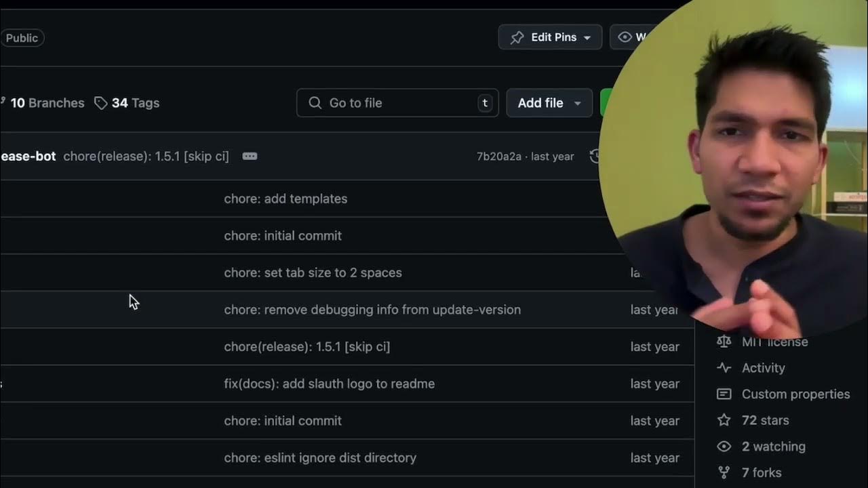Screen dimensions: 868x488
Task: Open the 34 Tags list
Action: 135,103
